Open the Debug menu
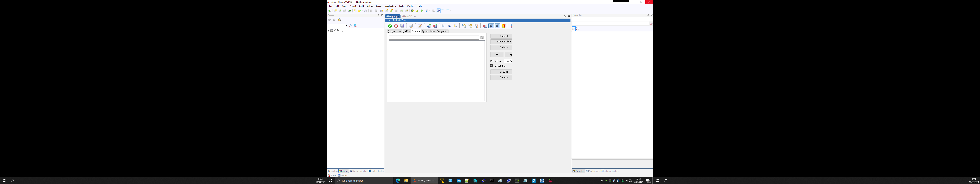Screen dimensions: 980x184 click(x=370, y=6)
